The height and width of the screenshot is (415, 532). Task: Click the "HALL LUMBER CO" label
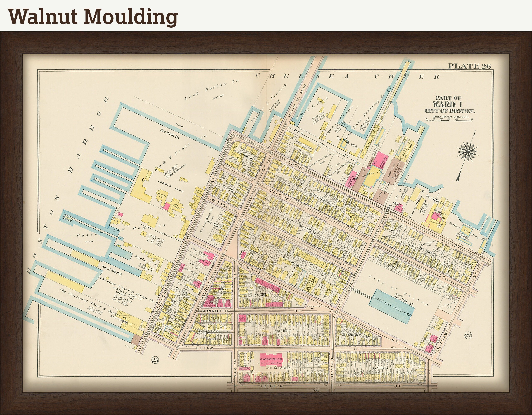coord(121,320)
